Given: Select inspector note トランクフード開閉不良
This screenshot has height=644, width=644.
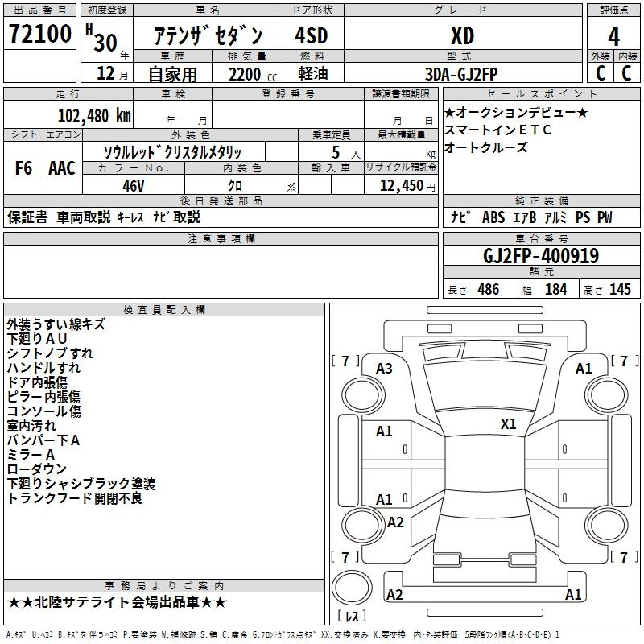Looking at the screenshot, I should tap(75, 498).
